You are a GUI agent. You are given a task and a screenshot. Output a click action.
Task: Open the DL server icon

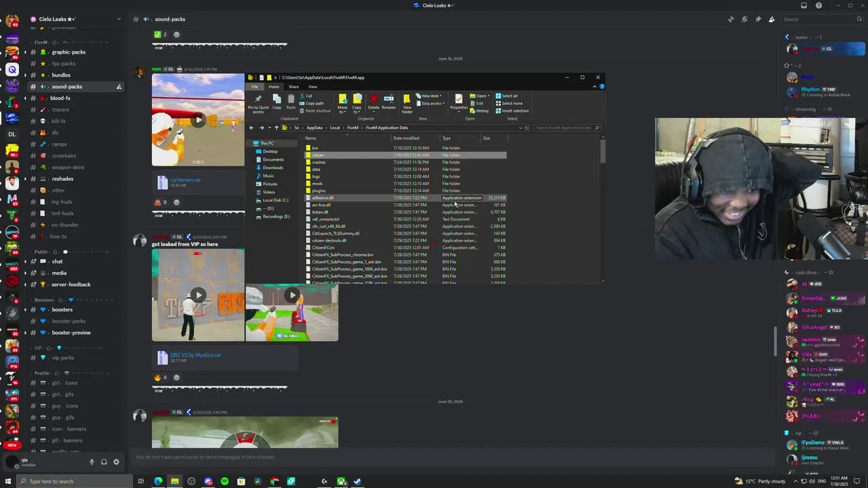click(x=12, y=134)
